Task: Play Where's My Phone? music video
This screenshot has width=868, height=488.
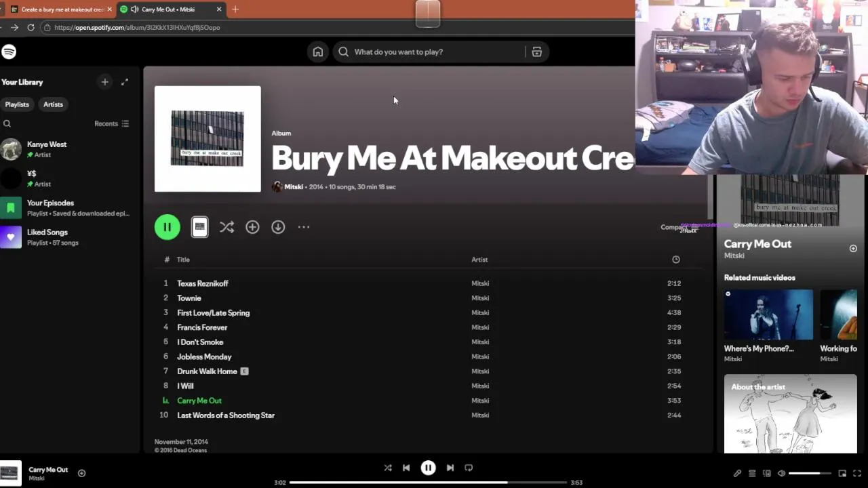Action: coord(768,314)
